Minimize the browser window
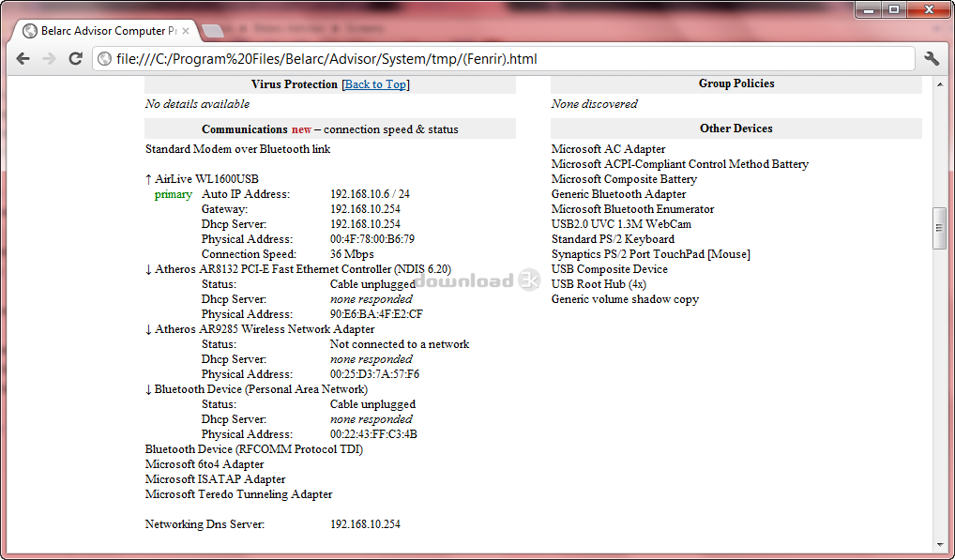 tap(869, 9)
